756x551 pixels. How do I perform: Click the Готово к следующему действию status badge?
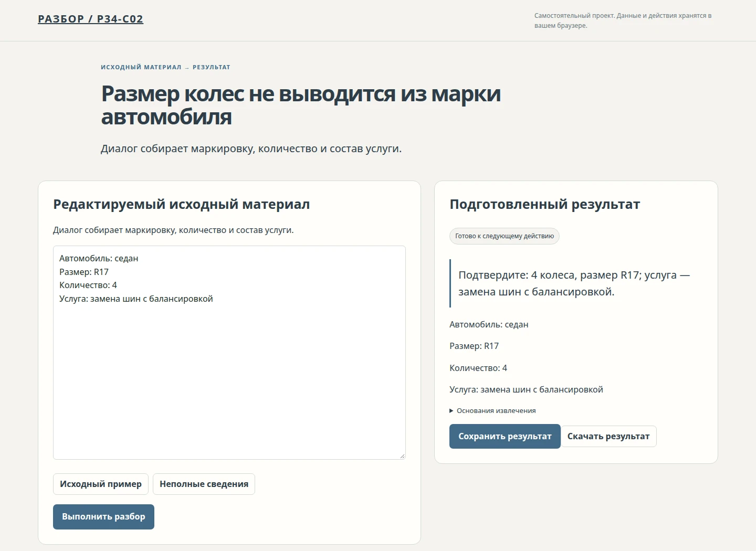505,236
